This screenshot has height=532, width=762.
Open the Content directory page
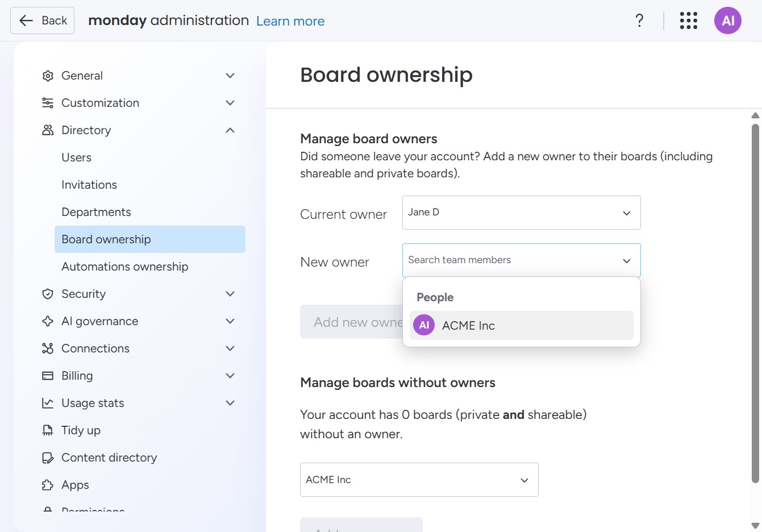[x=109, y=458]
